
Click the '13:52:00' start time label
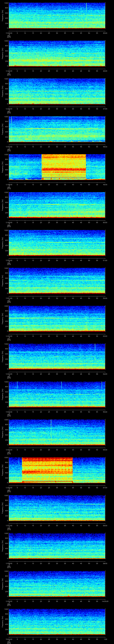[9, 336]
